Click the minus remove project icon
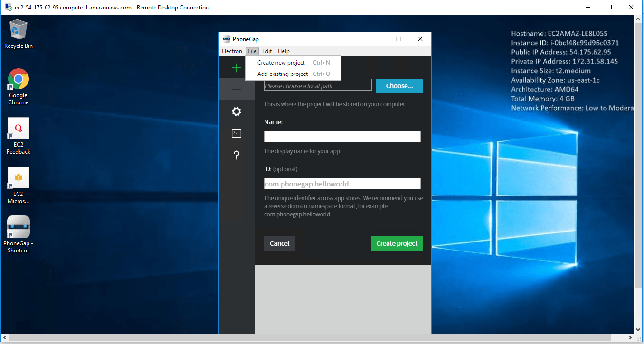644x344 pixels. tap(236, 90)
